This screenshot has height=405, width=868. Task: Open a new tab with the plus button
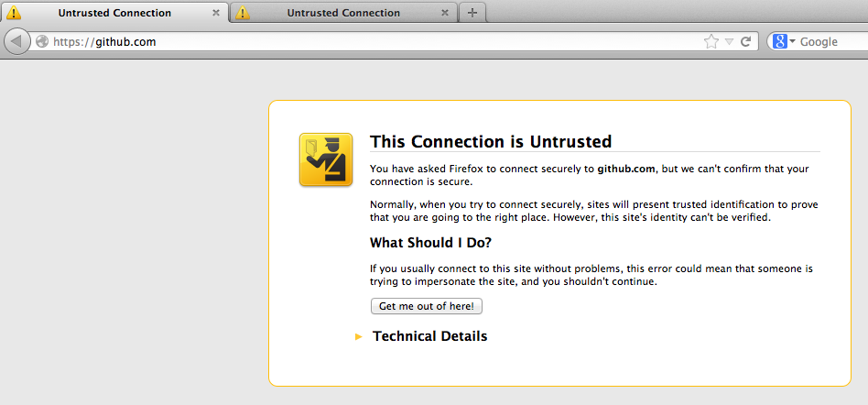click(x=472, y=13)
